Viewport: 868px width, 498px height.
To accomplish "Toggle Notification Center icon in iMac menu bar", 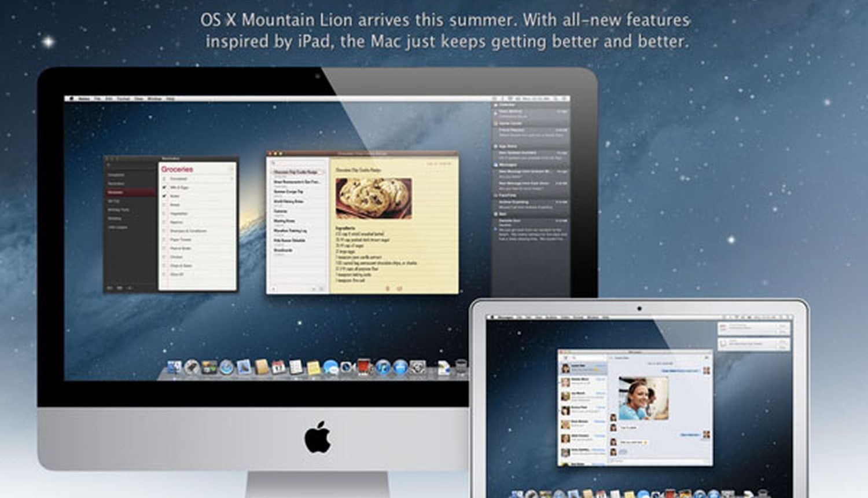I will 564,99.
